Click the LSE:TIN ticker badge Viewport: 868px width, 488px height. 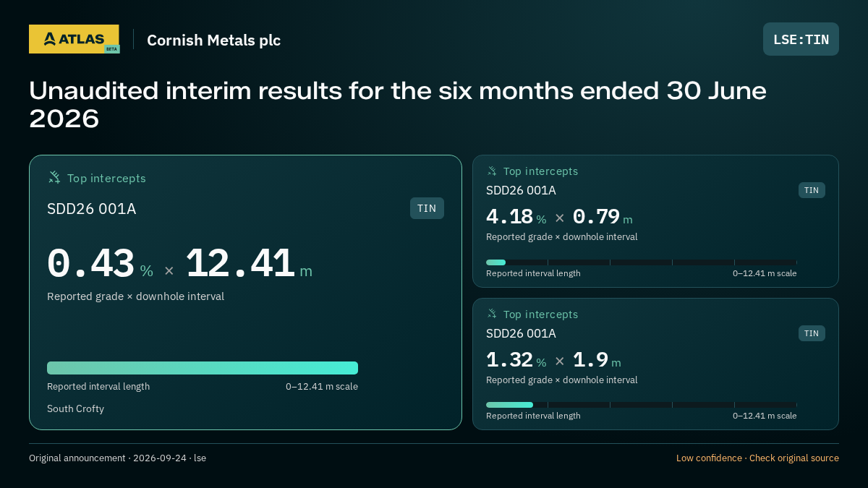pyautogui.click(x=801, y=39)
